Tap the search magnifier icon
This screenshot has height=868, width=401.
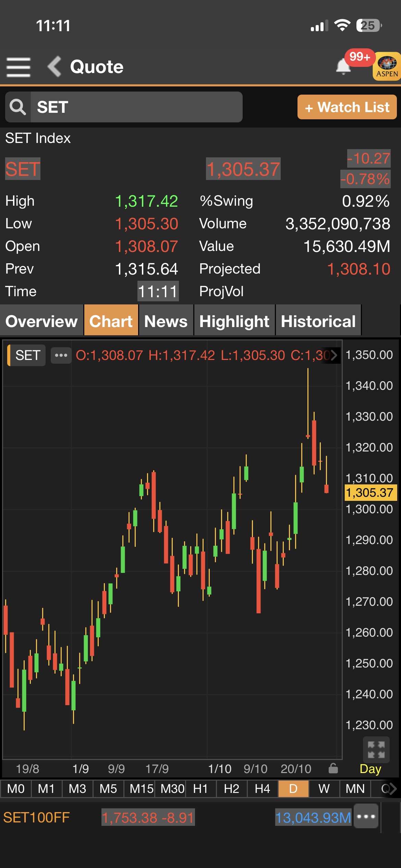18,107
